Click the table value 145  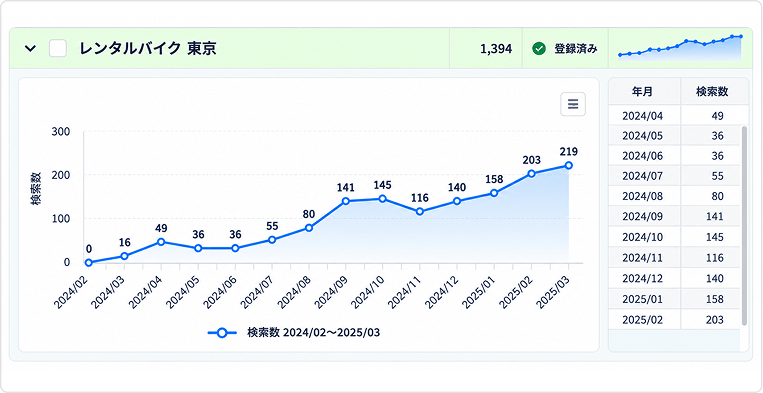tap(715, 238)
